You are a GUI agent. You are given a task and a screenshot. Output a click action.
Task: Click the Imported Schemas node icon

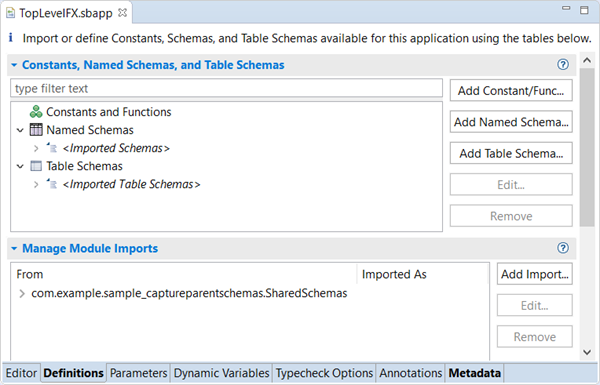(52, 148)
